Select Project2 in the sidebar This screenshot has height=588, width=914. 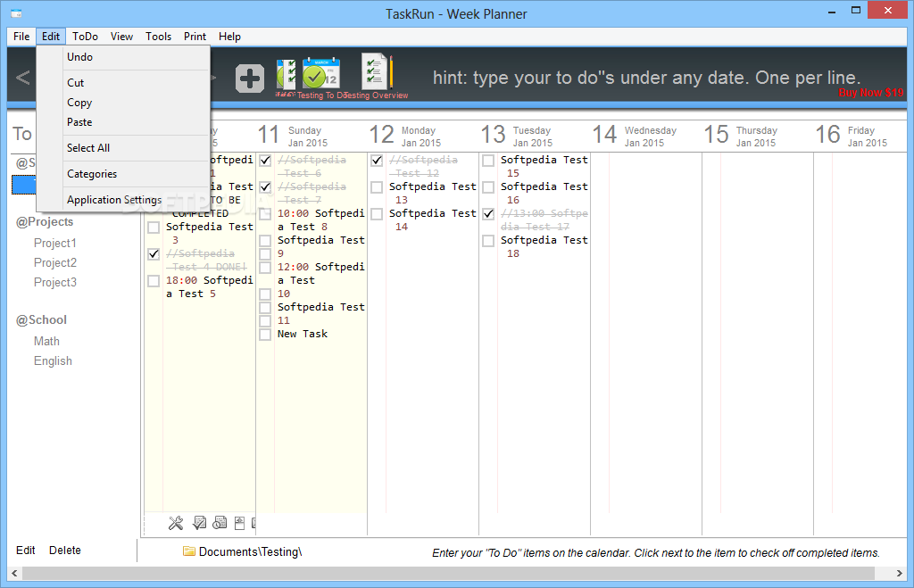pos(54,263)
